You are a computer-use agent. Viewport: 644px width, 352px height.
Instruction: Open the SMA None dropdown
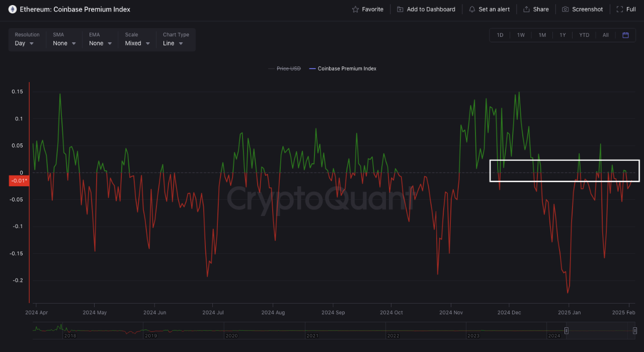pos(64,39)
